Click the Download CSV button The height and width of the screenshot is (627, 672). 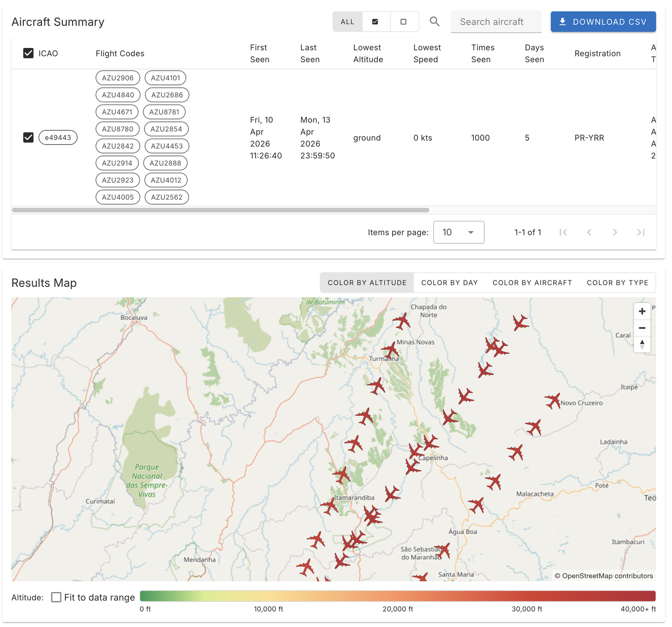pyautogui.click(x=603, y=22)
